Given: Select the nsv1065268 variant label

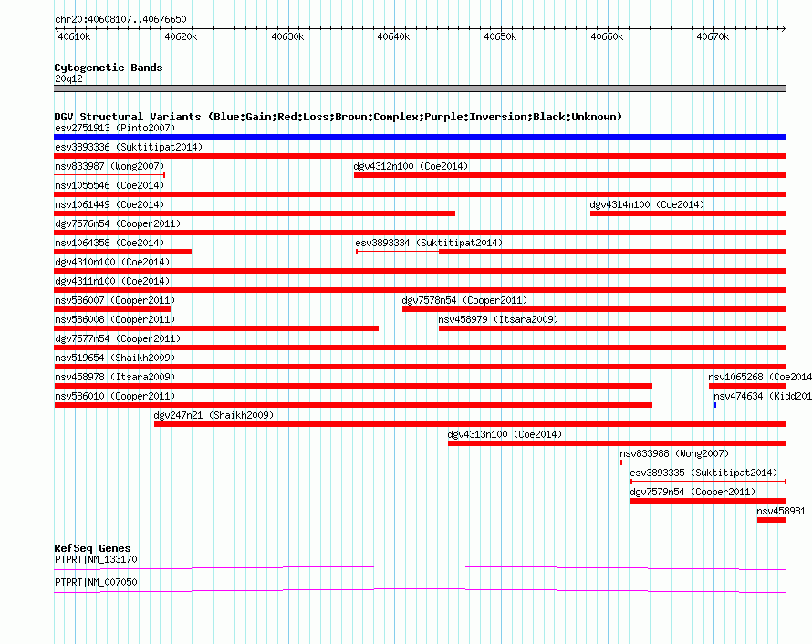Looking at the screenshot, I should pos(760,377).
